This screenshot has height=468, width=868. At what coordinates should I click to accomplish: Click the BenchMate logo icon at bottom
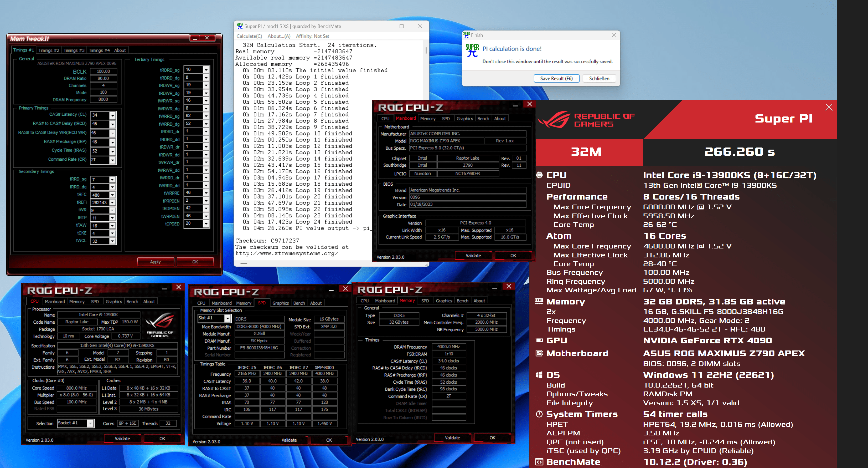coord(539,462)
